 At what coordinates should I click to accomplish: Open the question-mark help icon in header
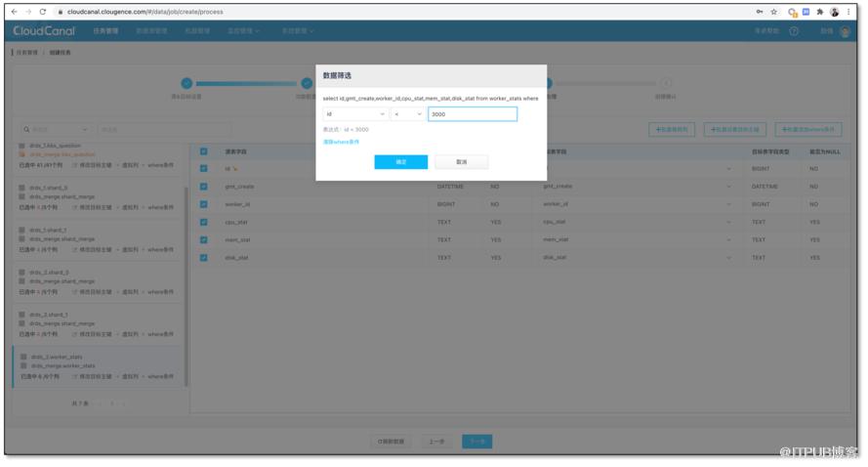tap(794, 31)
